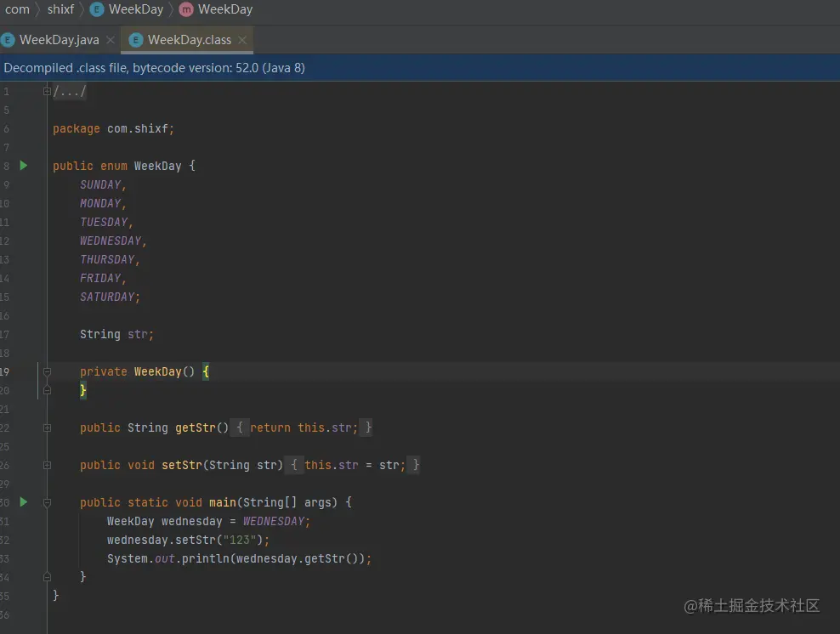
Task: Click the 'public enum WeekDay' declaration
Action: tap(116, 166)
